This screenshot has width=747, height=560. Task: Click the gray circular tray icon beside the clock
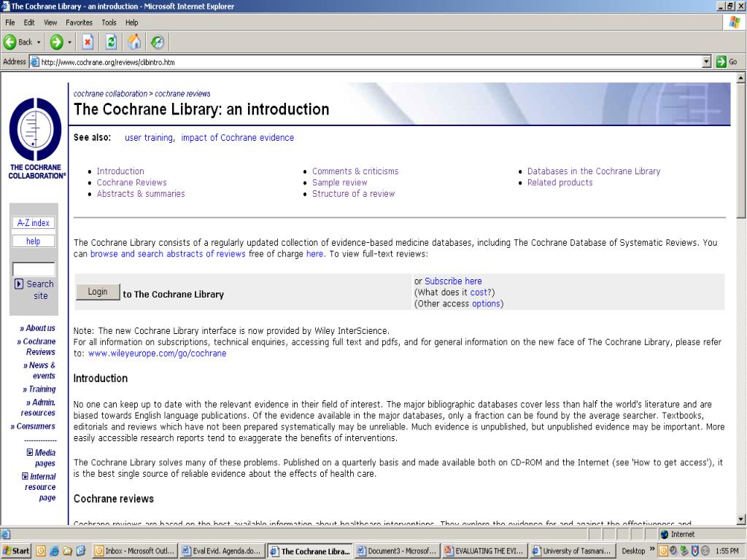coord(705,551)
